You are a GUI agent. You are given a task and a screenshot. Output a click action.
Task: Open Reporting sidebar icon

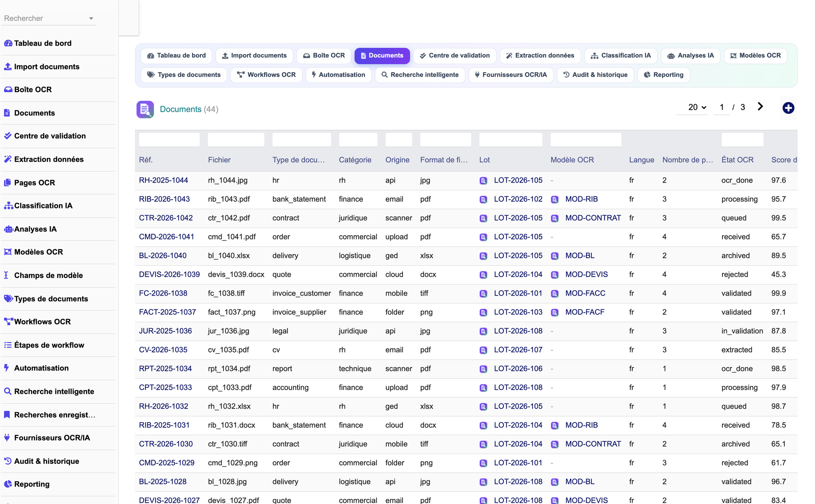(8, 484)
